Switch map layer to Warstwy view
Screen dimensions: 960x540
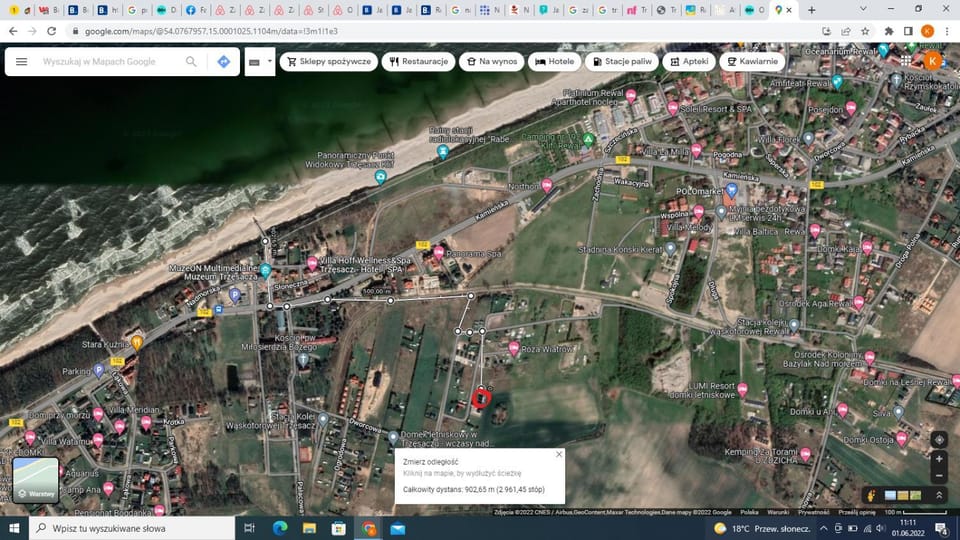click(x=35, y=481)
